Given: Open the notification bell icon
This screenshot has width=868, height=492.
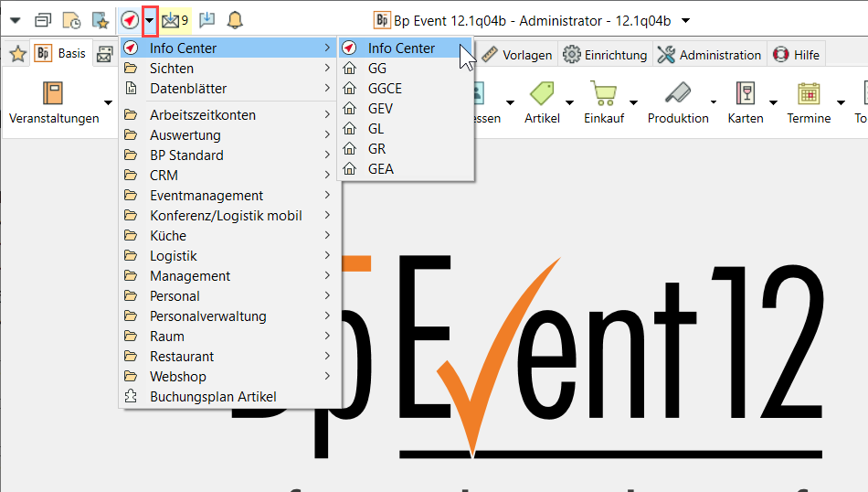Looking at the screenshot, I should [x=235, y=20].
